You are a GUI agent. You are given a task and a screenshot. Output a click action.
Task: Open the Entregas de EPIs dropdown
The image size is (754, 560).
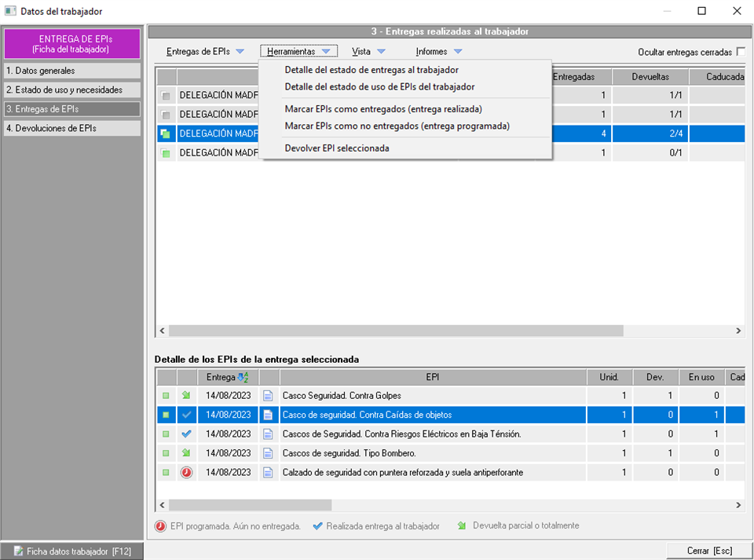[205, 52]
